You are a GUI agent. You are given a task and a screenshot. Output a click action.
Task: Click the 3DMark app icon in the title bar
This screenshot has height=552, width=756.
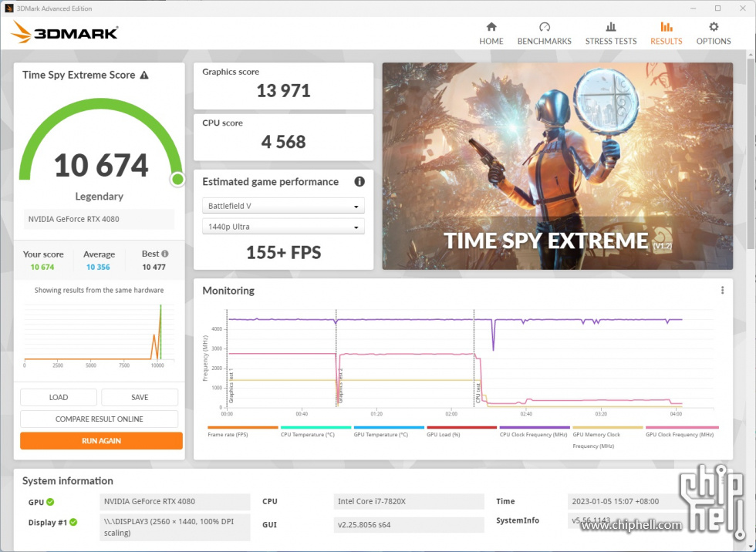pyautogui.click(x=8, y=8)
